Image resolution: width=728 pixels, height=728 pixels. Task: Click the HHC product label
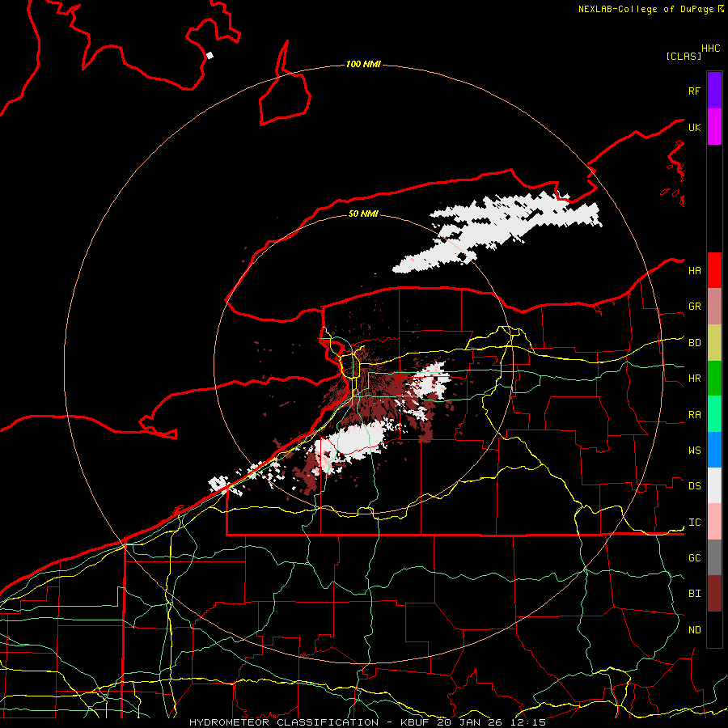711,49
